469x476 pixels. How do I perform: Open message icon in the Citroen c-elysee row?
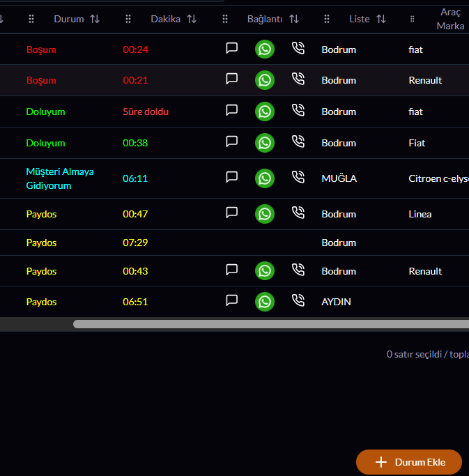point(232,178)
